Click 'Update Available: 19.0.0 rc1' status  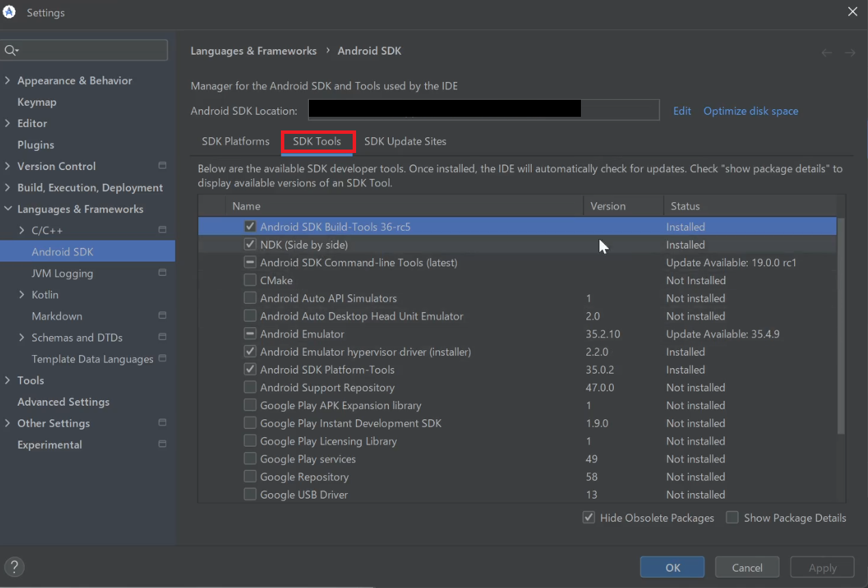[731, 262]
